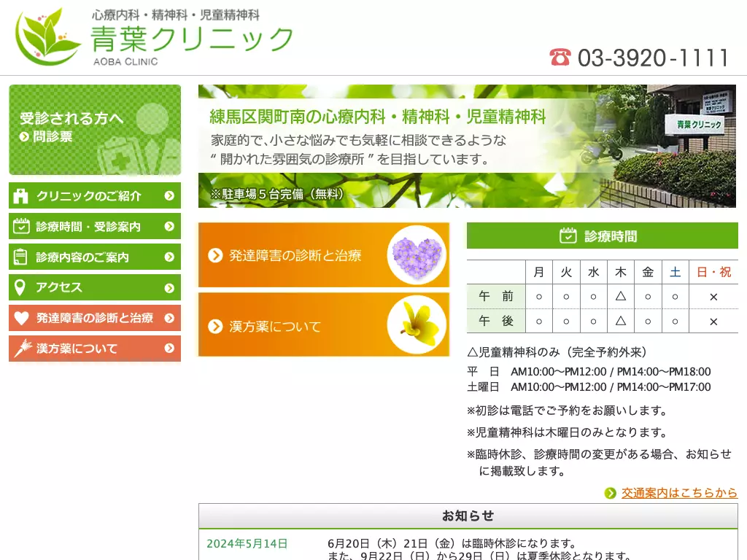Click the 練馬区関町南の心療内科 headline
747x560 pixels.
pyautogui.click(x=378, y=117)
